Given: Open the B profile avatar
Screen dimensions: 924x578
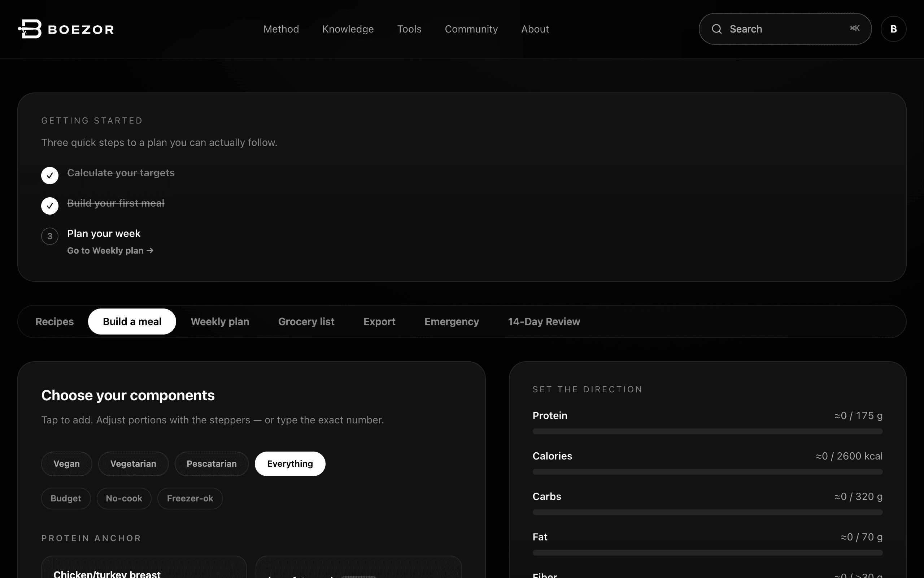Looking at the screenshot, I should click(893, 29).
